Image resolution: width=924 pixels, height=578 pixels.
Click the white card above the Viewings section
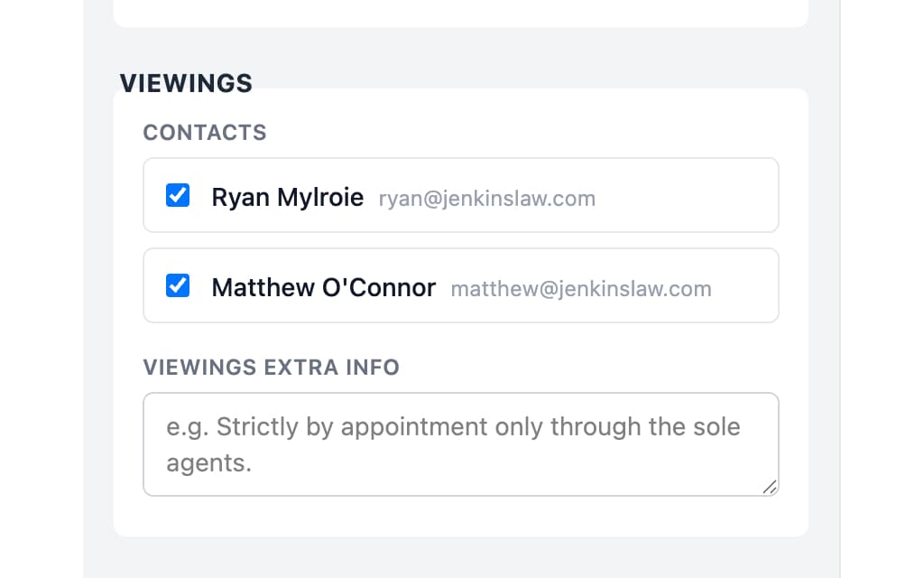(460, 13)
